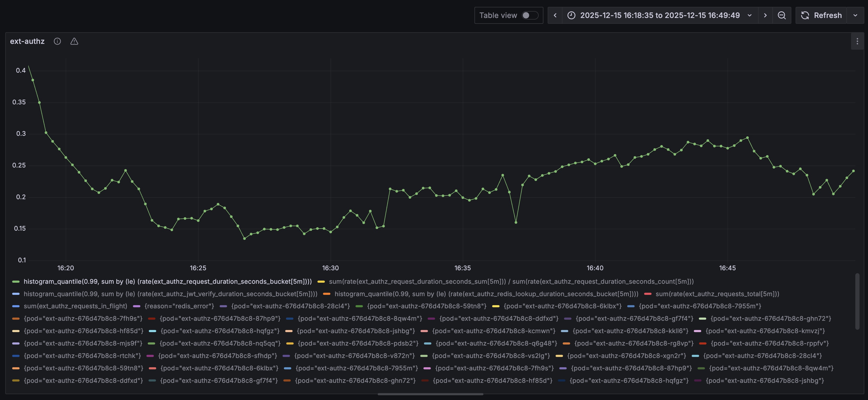
Task: Shift time range backward with left arrow
Action: click(x=555, y=15)
